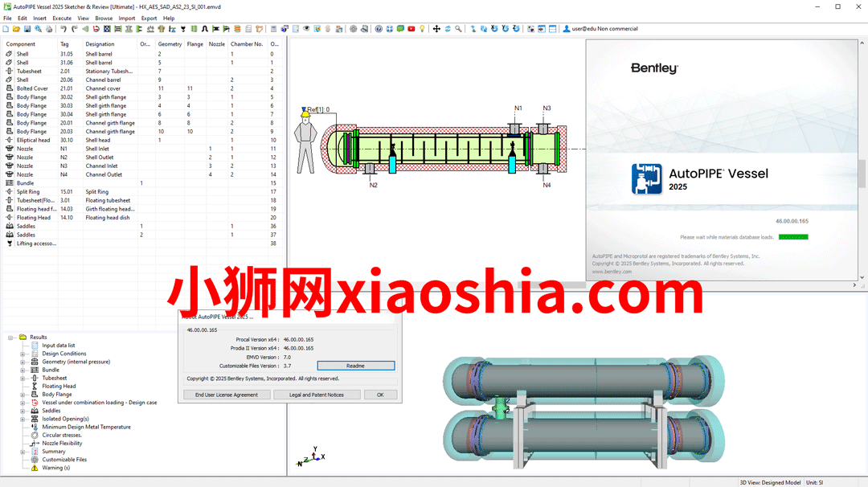
Task: Click the scroll right arrow below splash
Action: pos(854,285)
